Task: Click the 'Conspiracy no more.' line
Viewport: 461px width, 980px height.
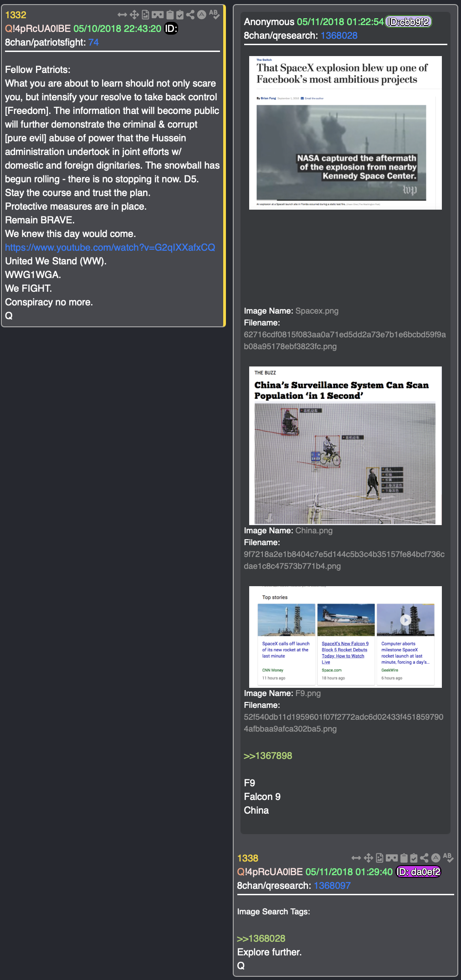Action: (x=49, y=302)
